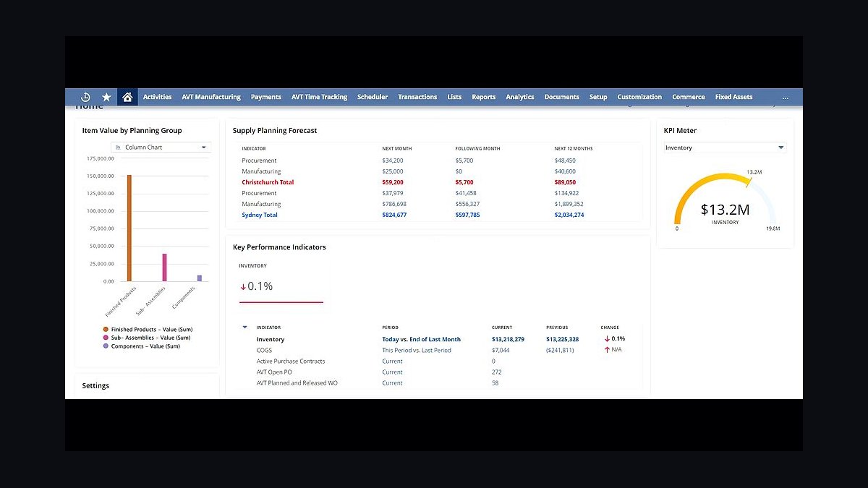
Task: Open the Transactions menu
Action: click(417, 97)
